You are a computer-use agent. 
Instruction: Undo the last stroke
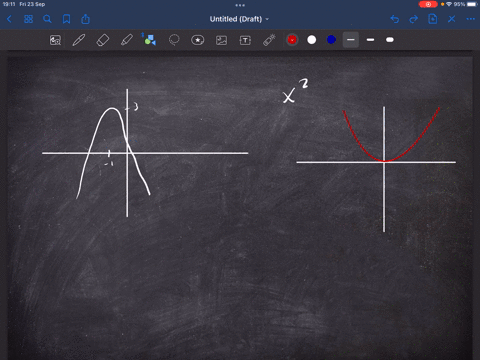click(395, 19)
